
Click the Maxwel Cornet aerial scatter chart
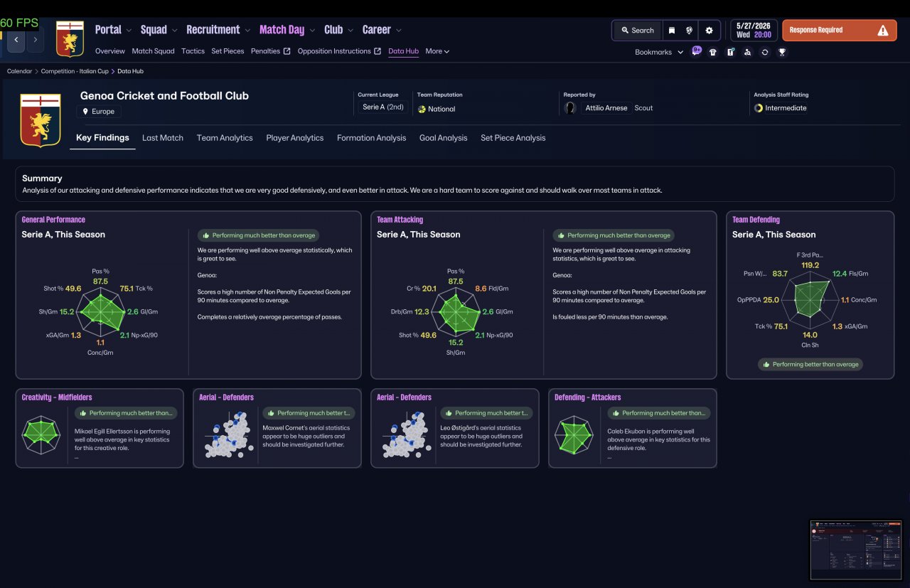point(227,434)
